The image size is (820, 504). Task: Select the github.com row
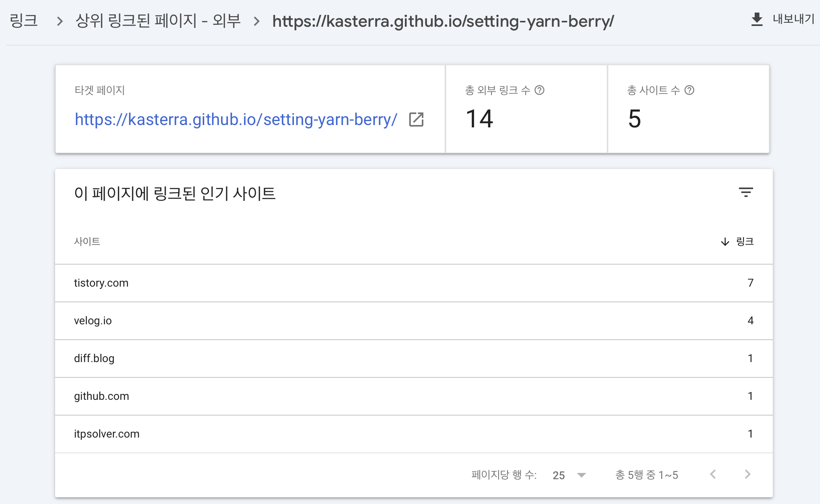(102, 396)
